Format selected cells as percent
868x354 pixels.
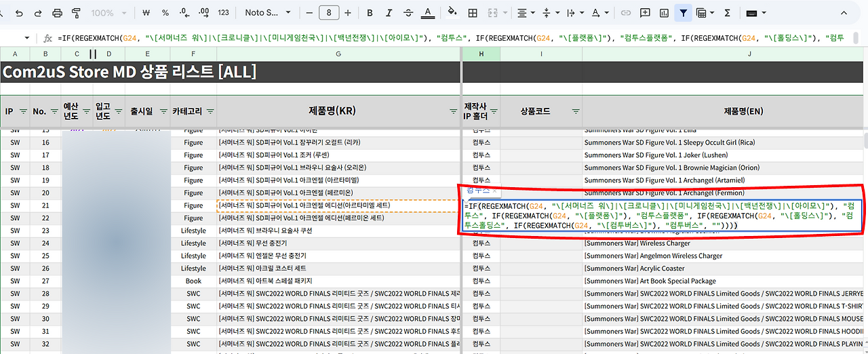(x=165, y=13)
